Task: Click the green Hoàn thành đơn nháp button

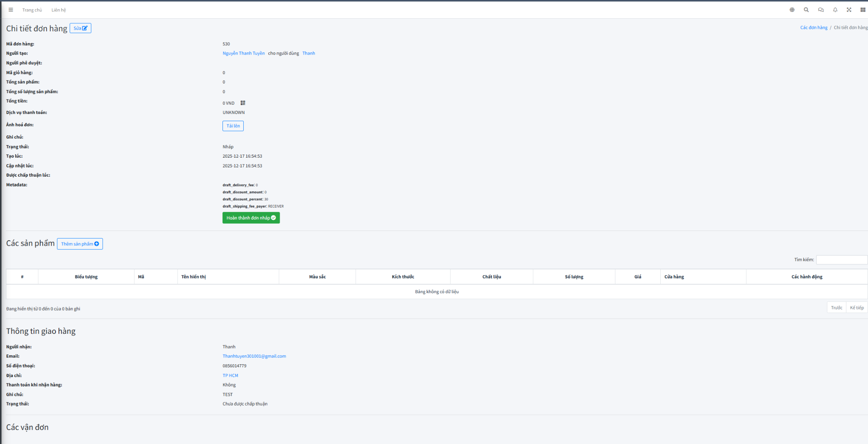Action: [251, 218]
